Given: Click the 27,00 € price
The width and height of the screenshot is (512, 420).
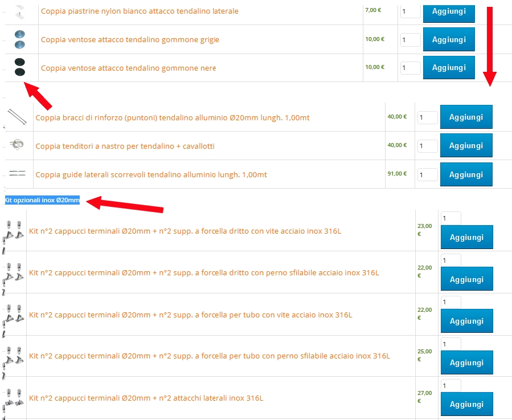Looking at the screenshot, I should (424, 397).
